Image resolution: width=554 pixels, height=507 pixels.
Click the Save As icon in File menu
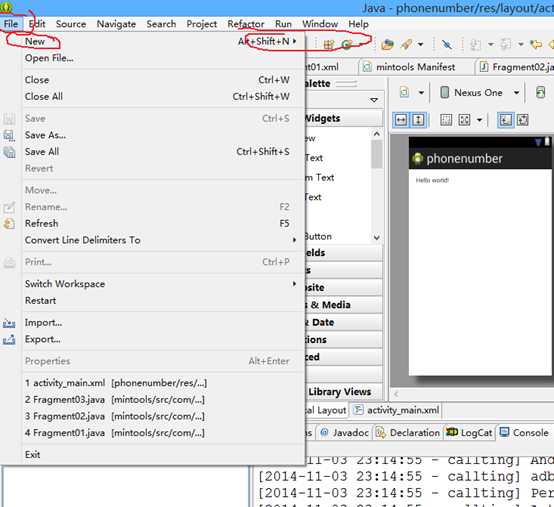tap(9, 135)
